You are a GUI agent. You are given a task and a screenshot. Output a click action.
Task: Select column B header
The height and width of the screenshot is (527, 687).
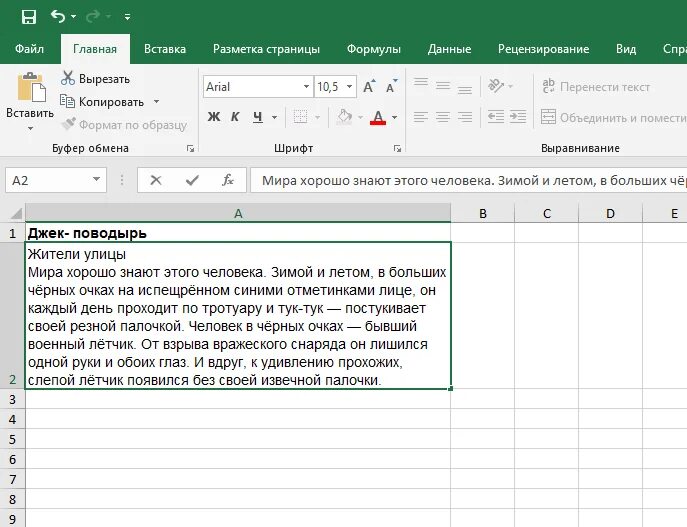click(482, 213)
